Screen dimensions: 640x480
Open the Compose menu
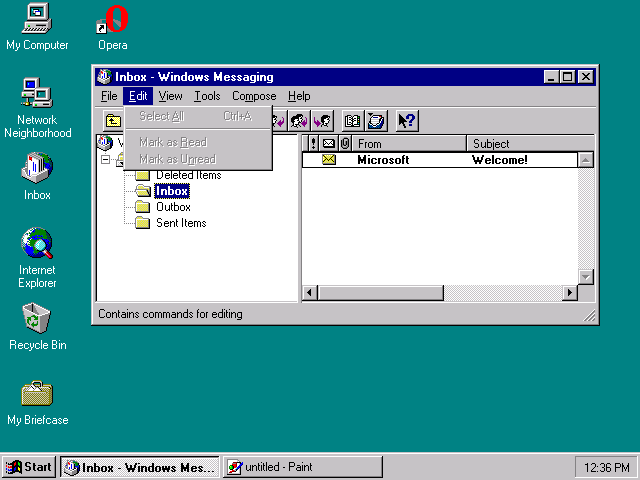coord(254,96)
